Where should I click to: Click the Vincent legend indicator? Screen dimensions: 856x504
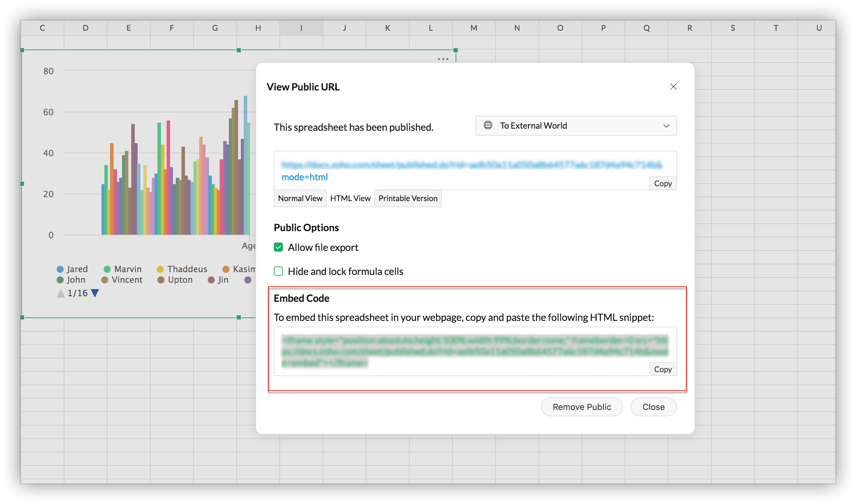point(107,280)
